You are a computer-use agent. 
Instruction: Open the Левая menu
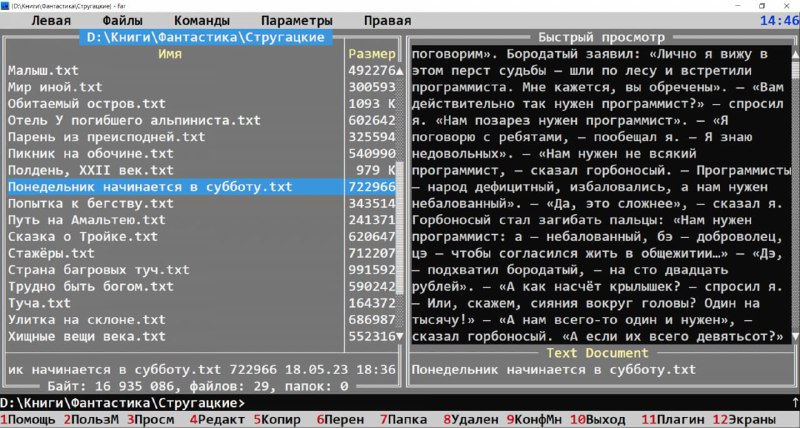pyautogui.click(x=51, y=21)
